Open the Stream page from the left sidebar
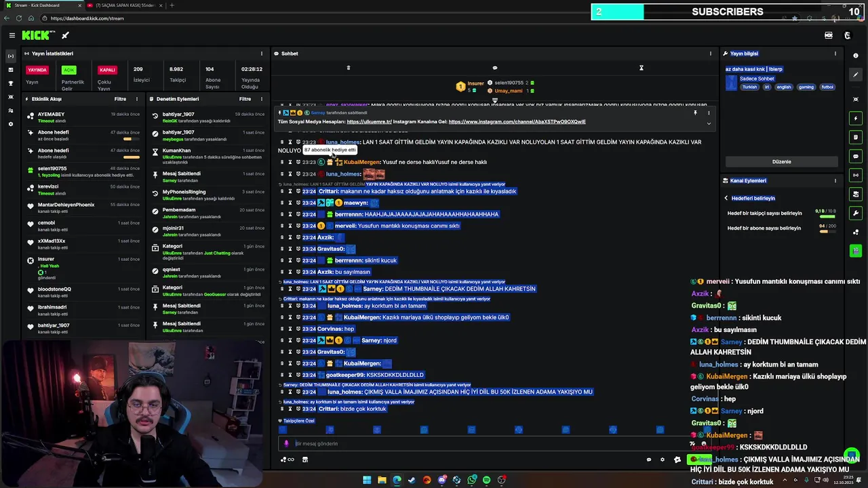Viewport: 868px width, 488px height. pos(10,56)
